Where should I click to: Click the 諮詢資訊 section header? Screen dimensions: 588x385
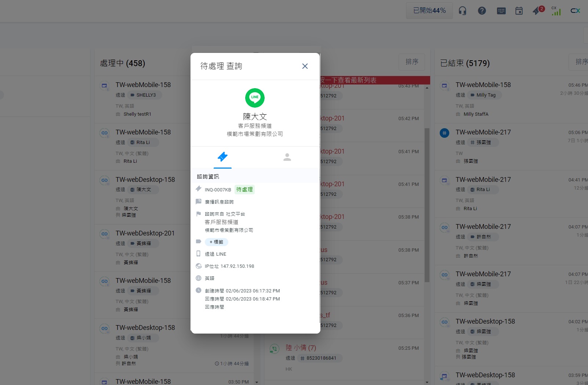(208, 177)
